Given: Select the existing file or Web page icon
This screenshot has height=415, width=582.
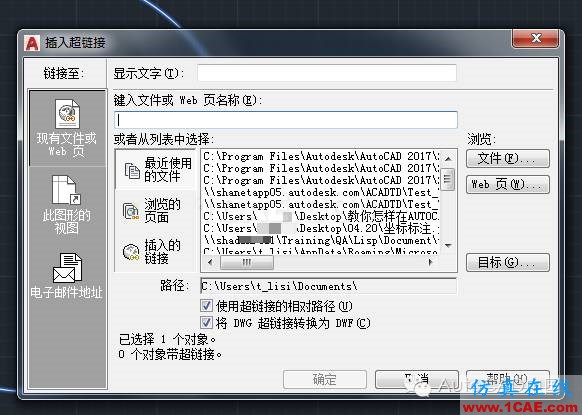Looking at the screenshot, I should tap(67, 113).
